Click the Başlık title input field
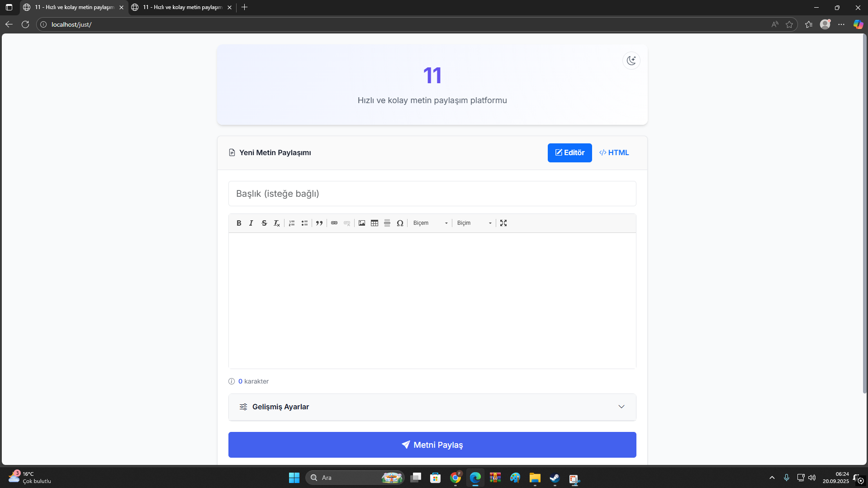The height and width of the screenshot is (488, 868). click(x=432, y=194)
